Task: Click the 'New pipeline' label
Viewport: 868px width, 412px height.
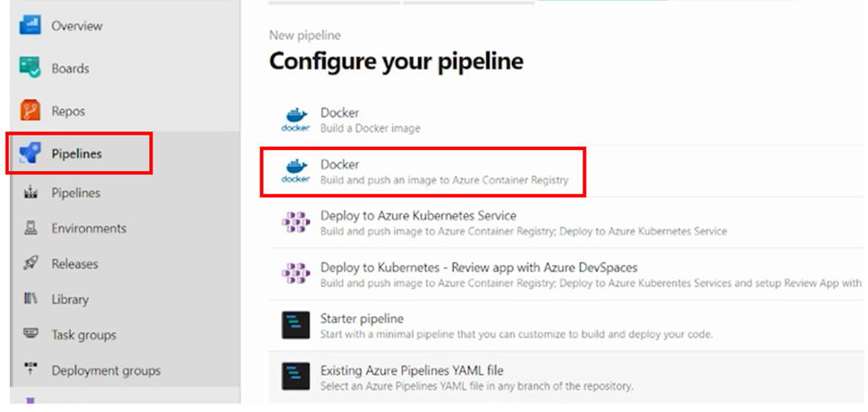Action: [x=305, y=35]
